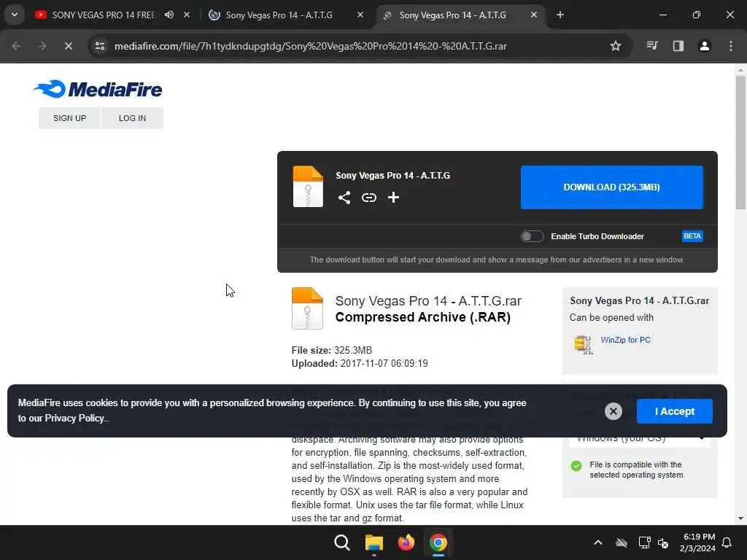Open the notifications bell in system tray
Screen dimensions: 747x560
pos(727,542)
